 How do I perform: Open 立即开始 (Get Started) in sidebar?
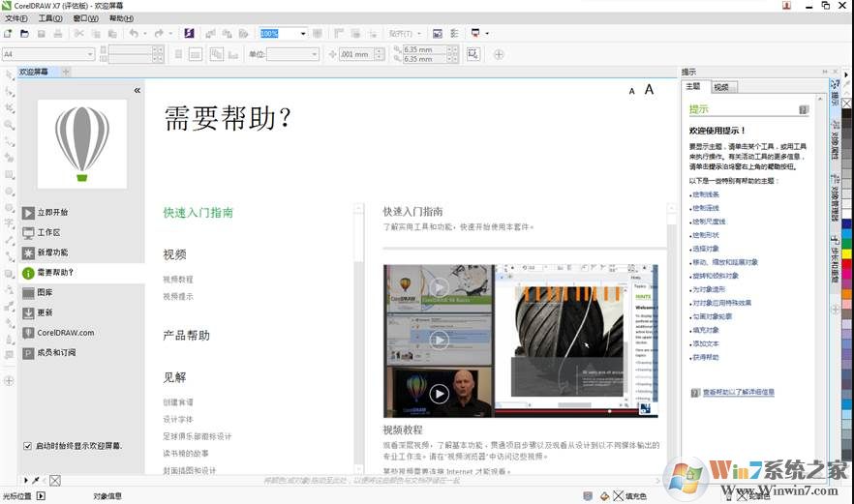pos(52,212)
